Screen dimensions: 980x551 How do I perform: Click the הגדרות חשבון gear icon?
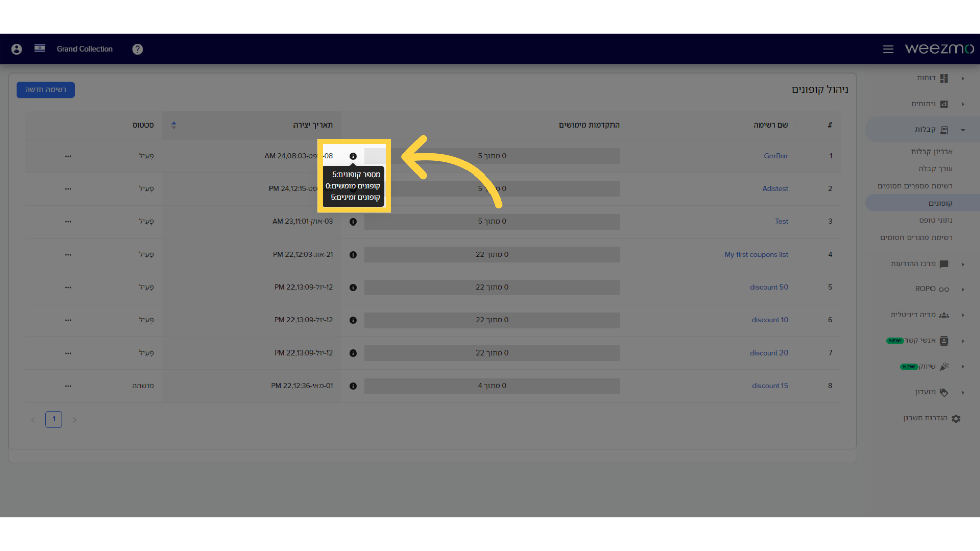(956, 418)
